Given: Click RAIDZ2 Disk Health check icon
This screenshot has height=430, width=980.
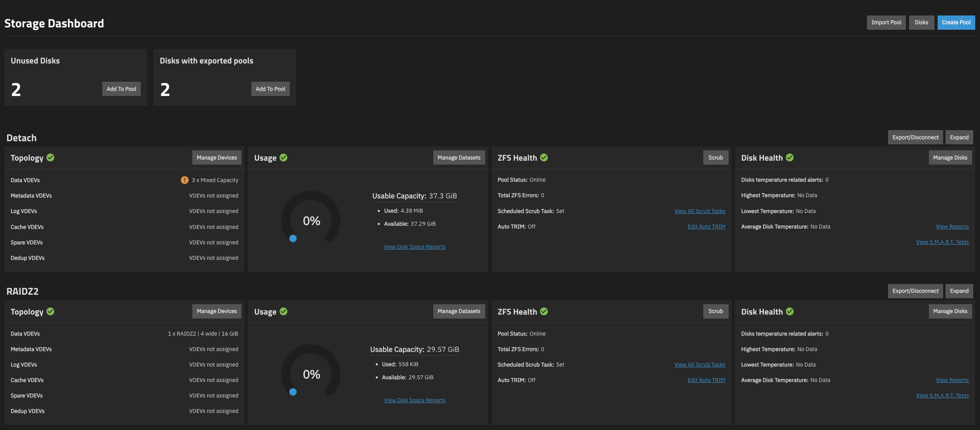Looking at the screenshot, I should tap(790, 311).
